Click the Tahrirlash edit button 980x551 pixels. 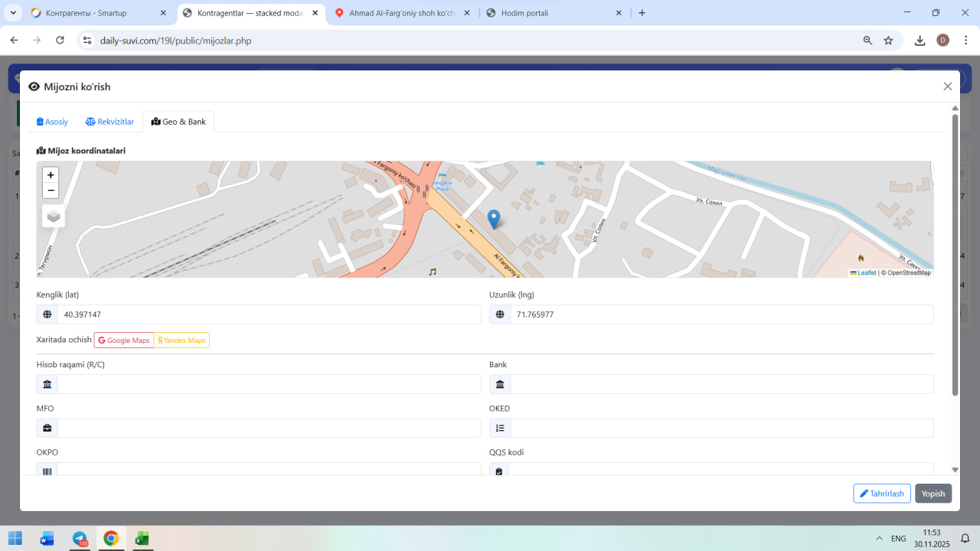pyautogui.click(x=881, y=494)
